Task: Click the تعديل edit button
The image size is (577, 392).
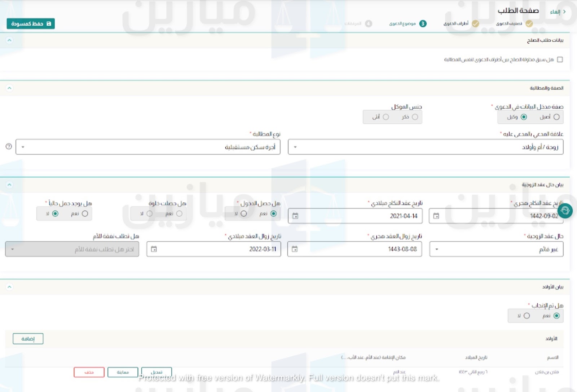Action: [x=157, y=372]
